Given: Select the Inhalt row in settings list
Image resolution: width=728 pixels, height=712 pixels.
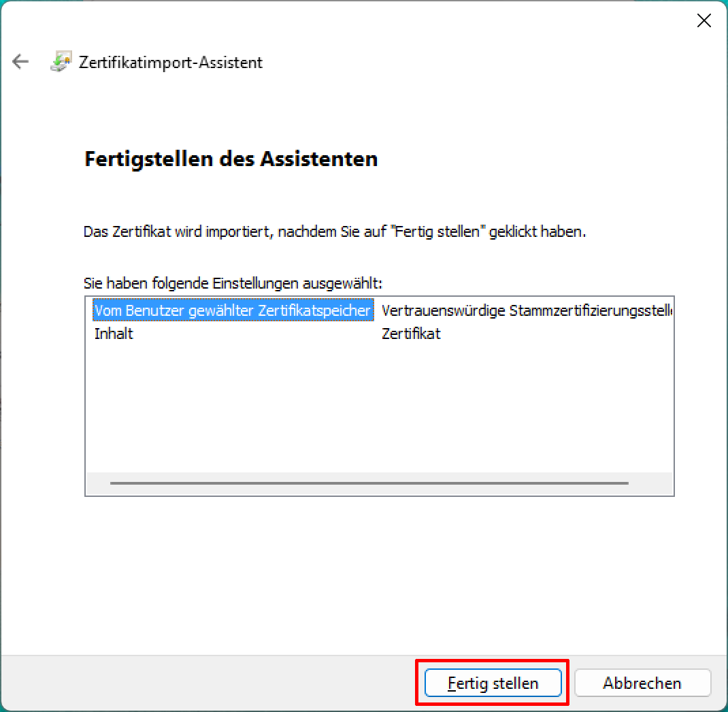Looking at the screenshot, I should 114,334.
